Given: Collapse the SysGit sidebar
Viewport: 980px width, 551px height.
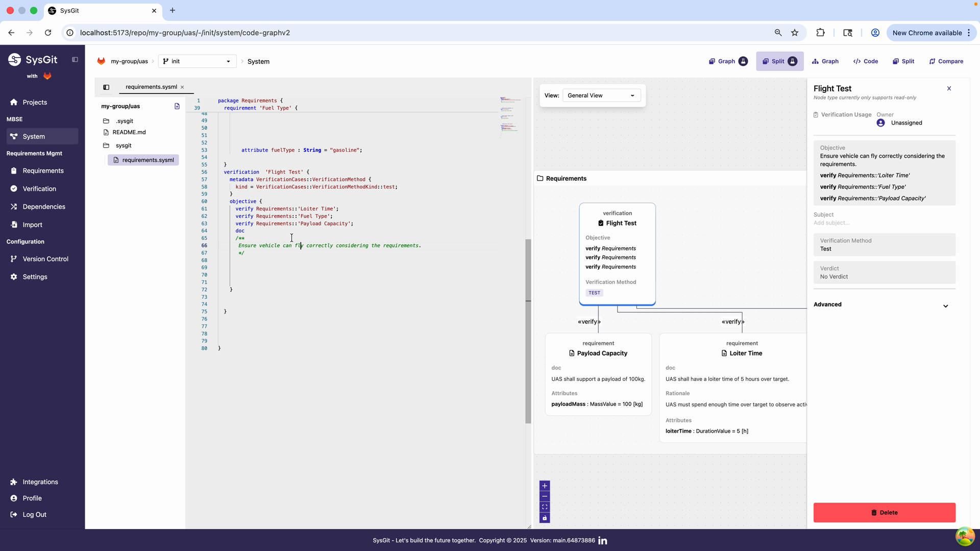Looking at the screenshot, I should 75,60.
